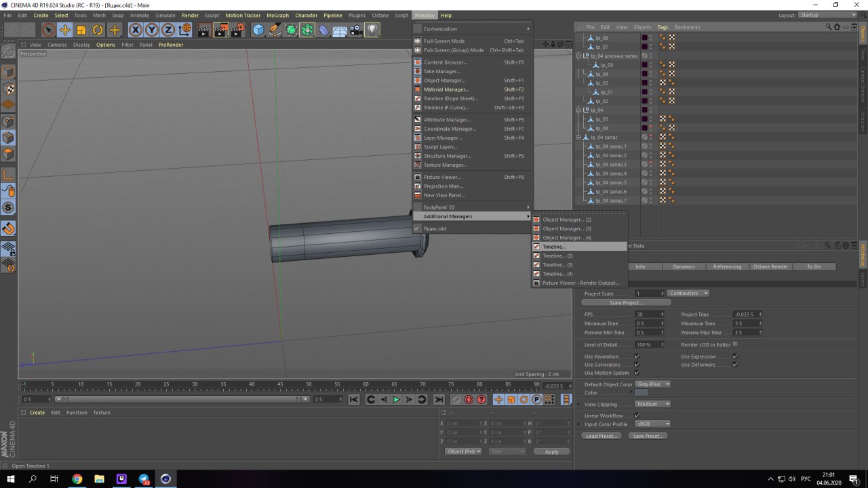Add a Camera object

click(356, 30)
